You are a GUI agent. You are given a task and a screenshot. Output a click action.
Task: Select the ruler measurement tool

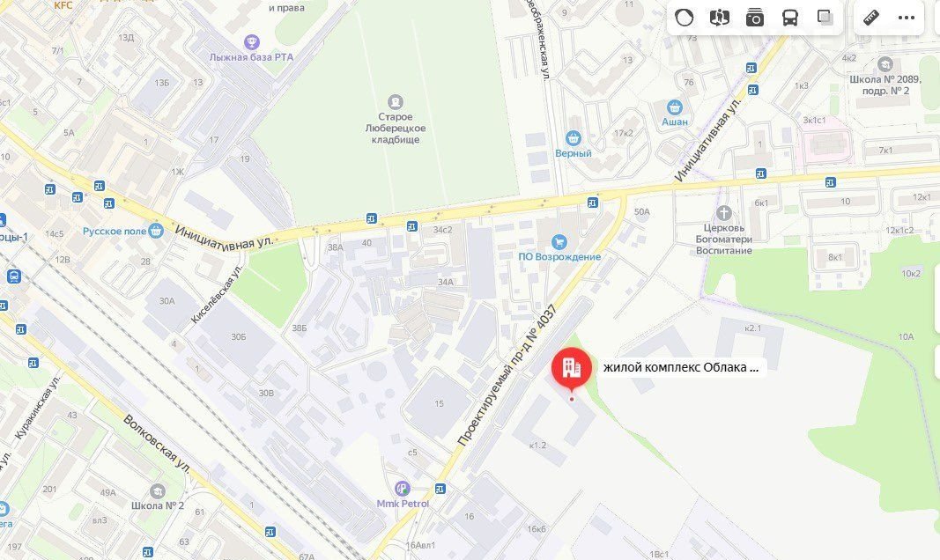871,18
